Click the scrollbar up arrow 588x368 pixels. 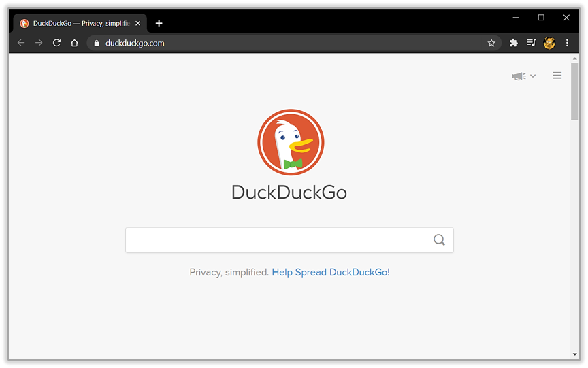(574, 58)
